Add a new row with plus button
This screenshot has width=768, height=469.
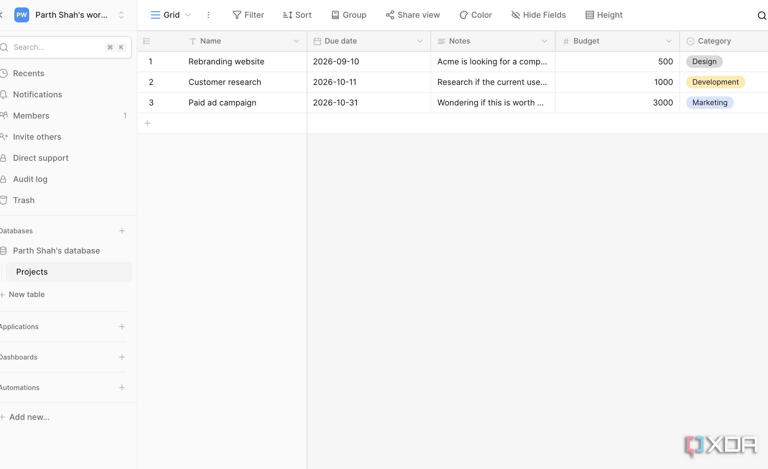coord(147,123)
